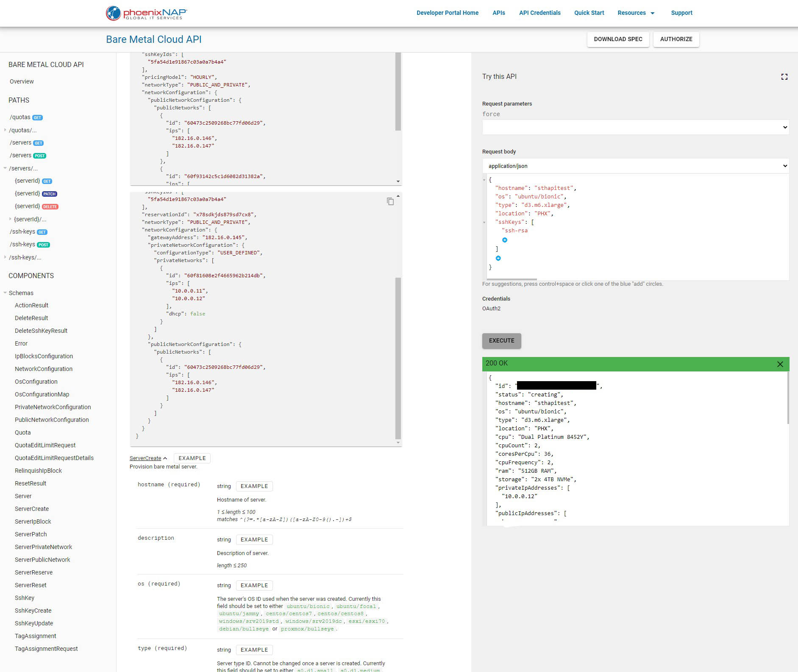798x672 pixels.
Task: Open {serverId} GET endpoint
Action: [x=33, y=181]
